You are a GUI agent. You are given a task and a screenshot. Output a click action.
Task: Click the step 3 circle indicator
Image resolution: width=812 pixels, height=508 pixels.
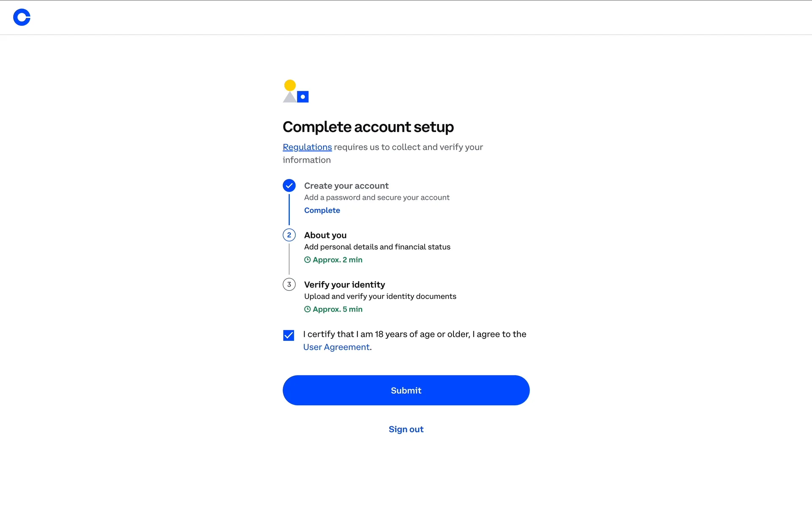coord(289,284)
